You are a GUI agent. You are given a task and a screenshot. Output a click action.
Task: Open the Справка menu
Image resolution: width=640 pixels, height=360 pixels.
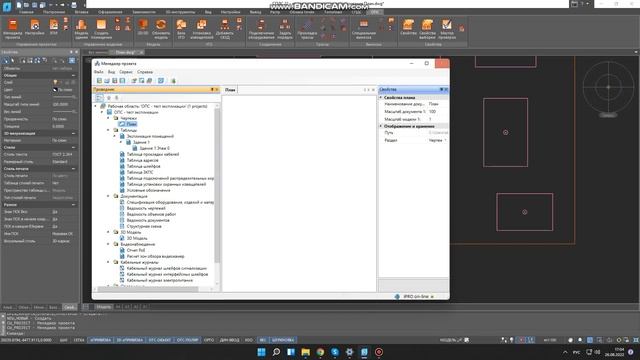click(x=145, y=72)
